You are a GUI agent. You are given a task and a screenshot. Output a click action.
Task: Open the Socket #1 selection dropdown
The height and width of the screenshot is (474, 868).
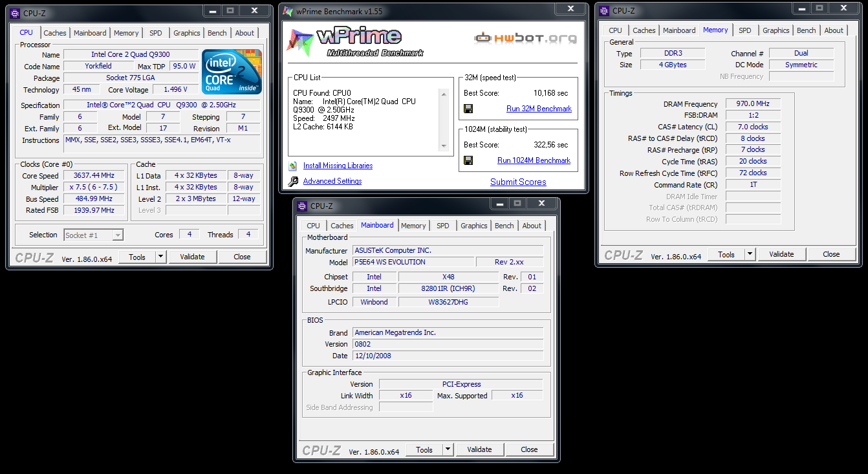(x=118, y=235)
